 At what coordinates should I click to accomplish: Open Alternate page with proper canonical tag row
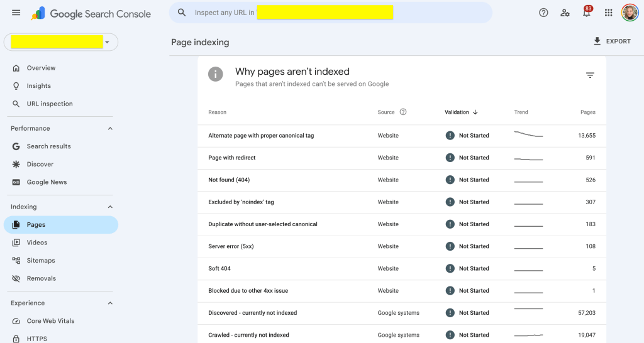402,136
